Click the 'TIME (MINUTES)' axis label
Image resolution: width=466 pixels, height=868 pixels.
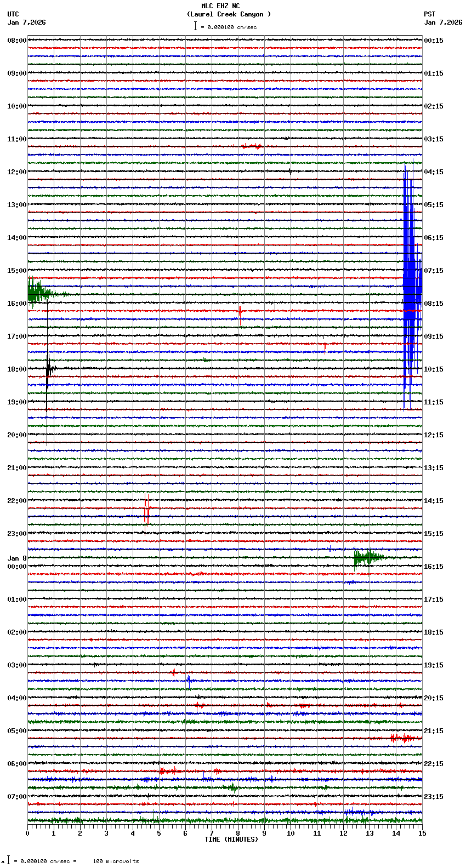[x=231, y=840]
